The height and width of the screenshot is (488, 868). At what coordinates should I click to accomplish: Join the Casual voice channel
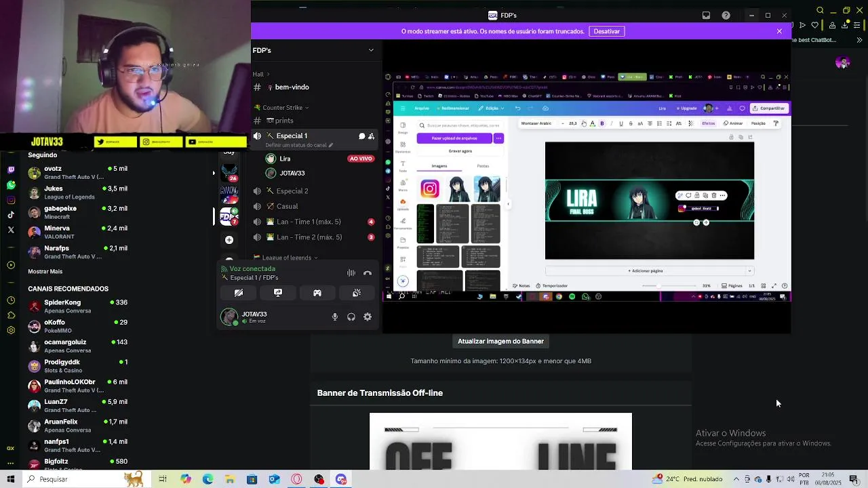pos(315,206)
